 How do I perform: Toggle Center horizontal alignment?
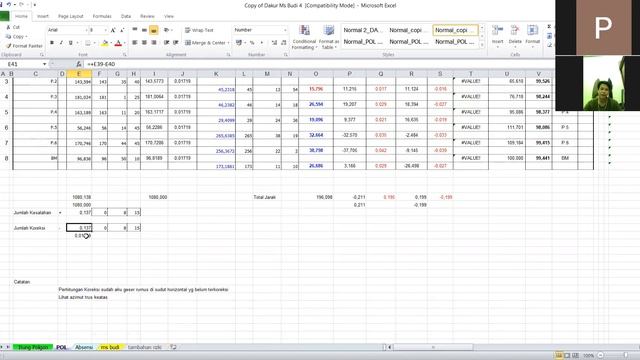(x=144, y=42)
